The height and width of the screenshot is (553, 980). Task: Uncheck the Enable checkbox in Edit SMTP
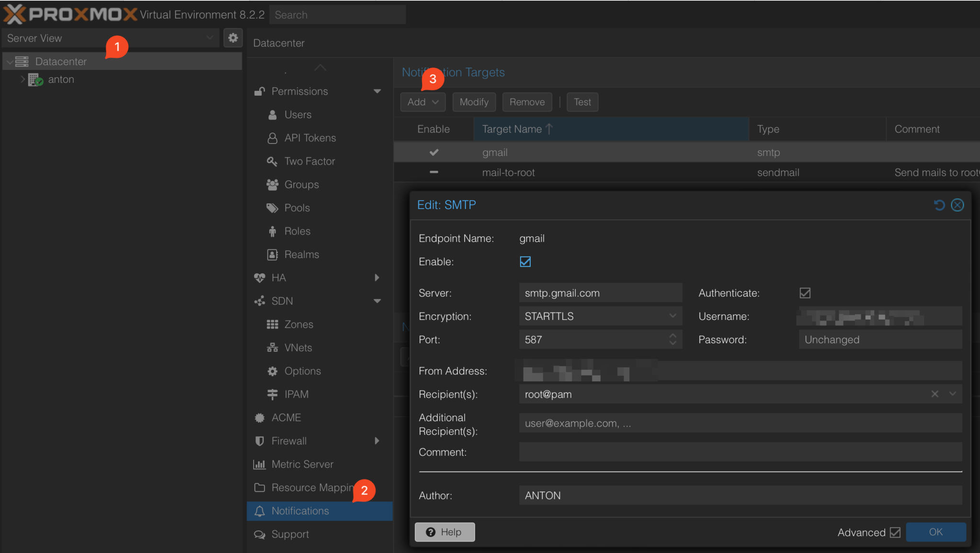tap(525, 262)
